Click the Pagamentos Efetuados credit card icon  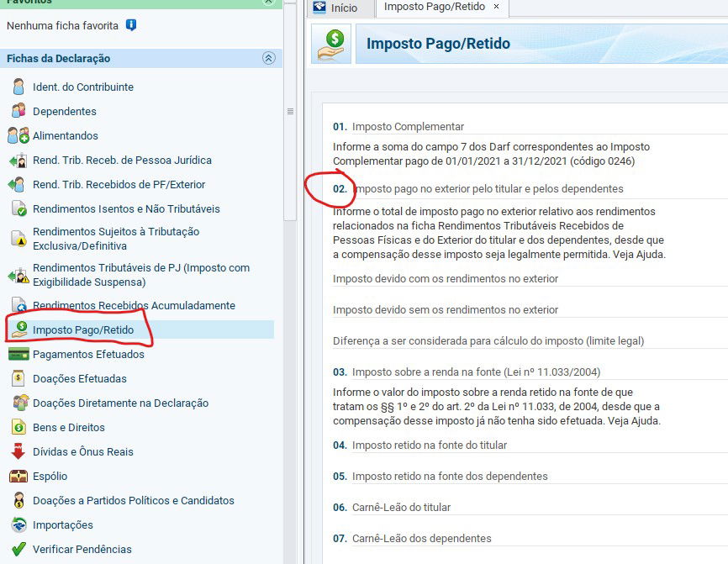18,354
